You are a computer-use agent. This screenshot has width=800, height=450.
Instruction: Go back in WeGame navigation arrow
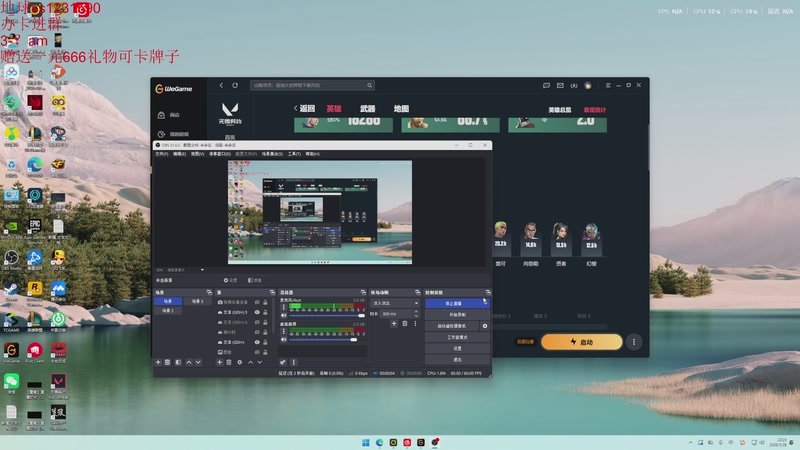[x=221, y=85]
